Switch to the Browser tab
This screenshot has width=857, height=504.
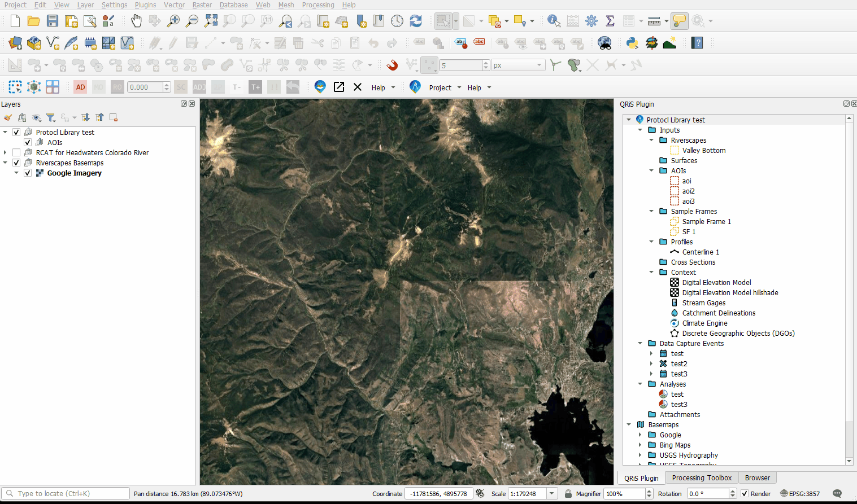[x=757, y=477]
